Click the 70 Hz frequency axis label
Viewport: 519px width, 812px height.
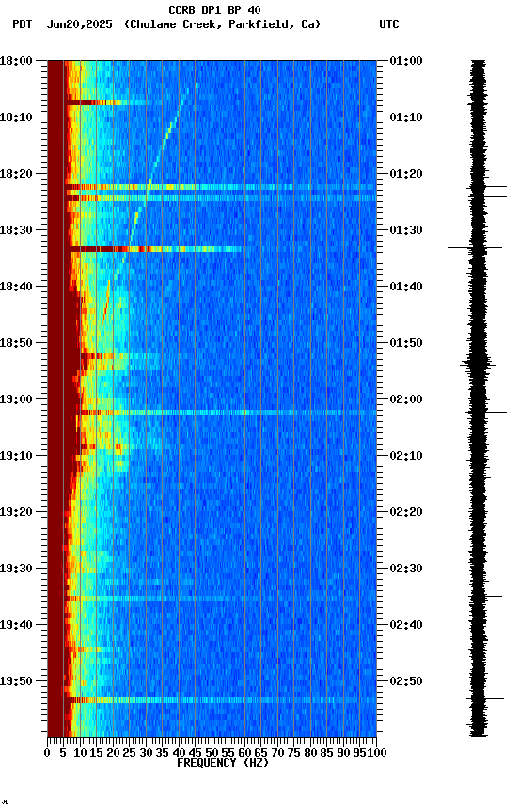coord(277,753)
